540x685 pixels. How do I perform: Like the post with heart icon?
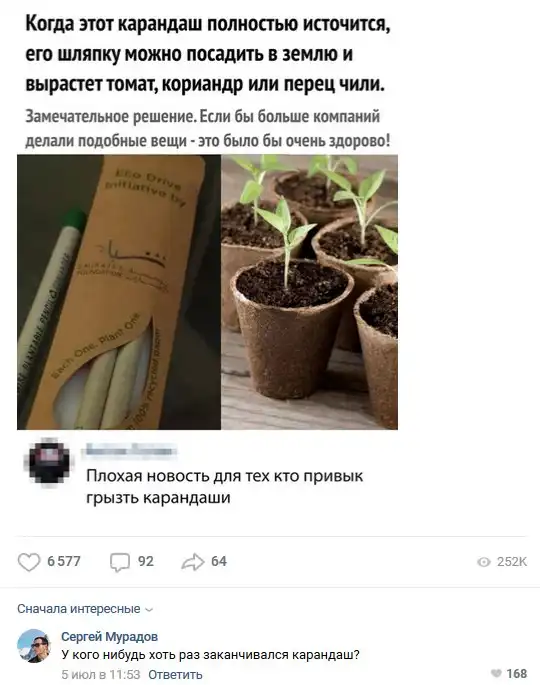[x=29, y=562]
